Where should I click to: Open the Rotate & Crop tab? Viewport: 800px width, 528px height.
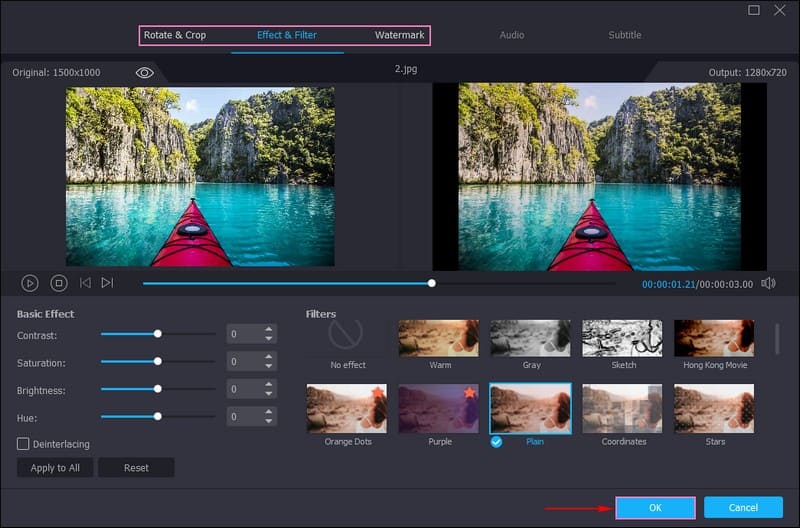pyautogui.click(x=175, y=35)
